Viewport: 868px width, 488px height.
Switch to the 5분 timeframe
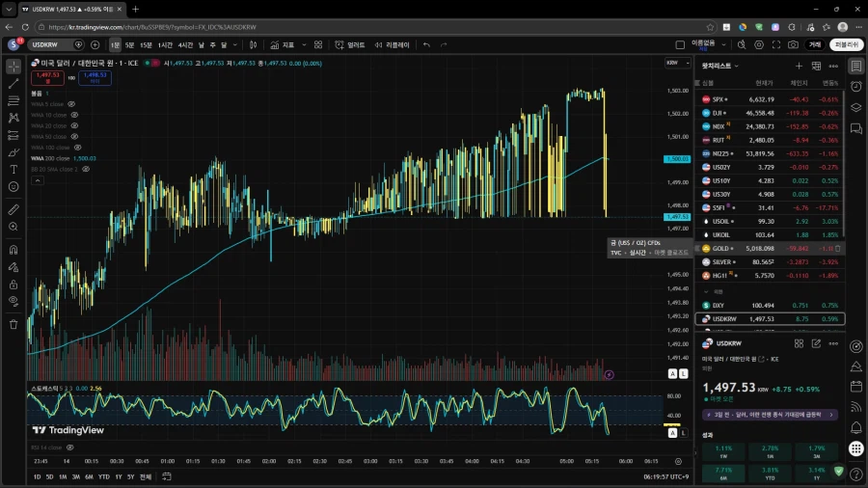(130, 44)
